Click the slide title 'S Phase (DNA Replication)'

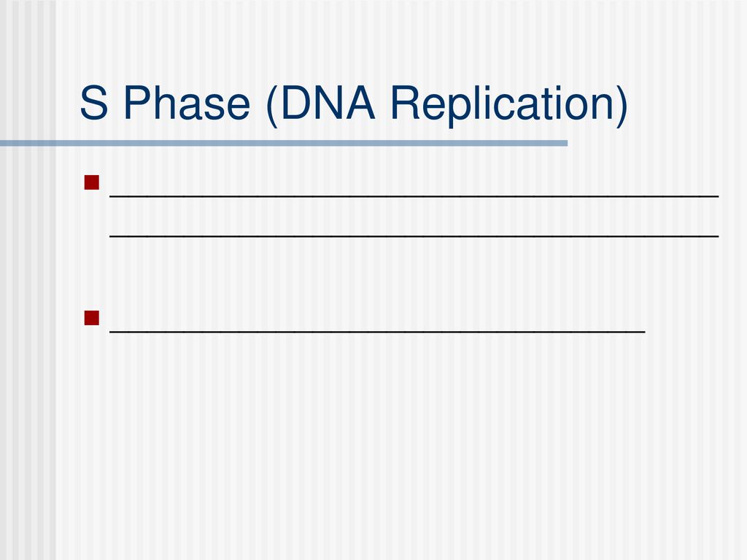[x=354, y=104]
